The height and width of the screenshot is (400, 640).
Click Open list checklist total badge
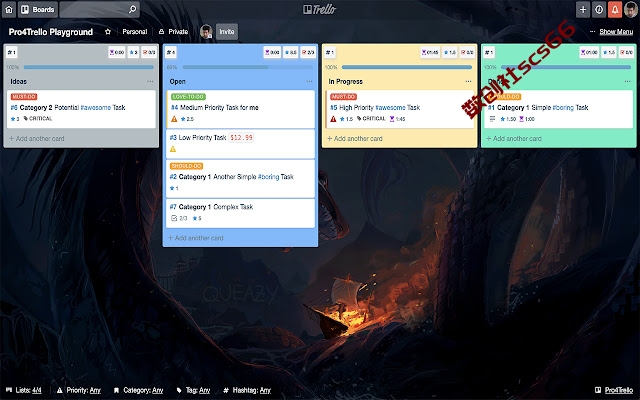308,52
